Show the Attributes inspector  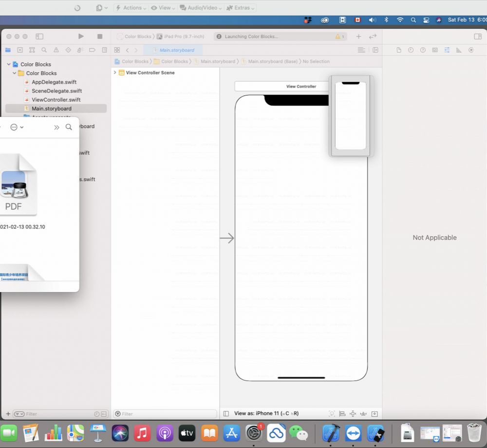[447, 50]
